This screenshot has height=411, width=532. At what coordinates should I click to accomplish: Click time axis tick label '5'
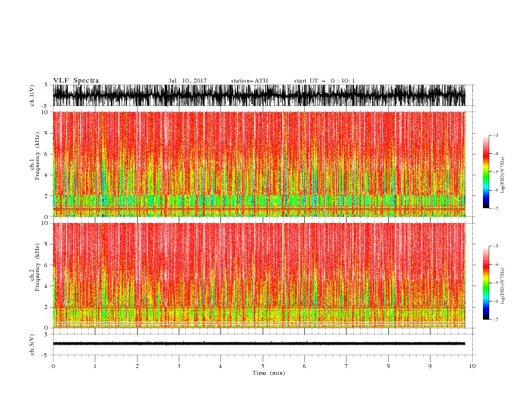coord(263,366)
